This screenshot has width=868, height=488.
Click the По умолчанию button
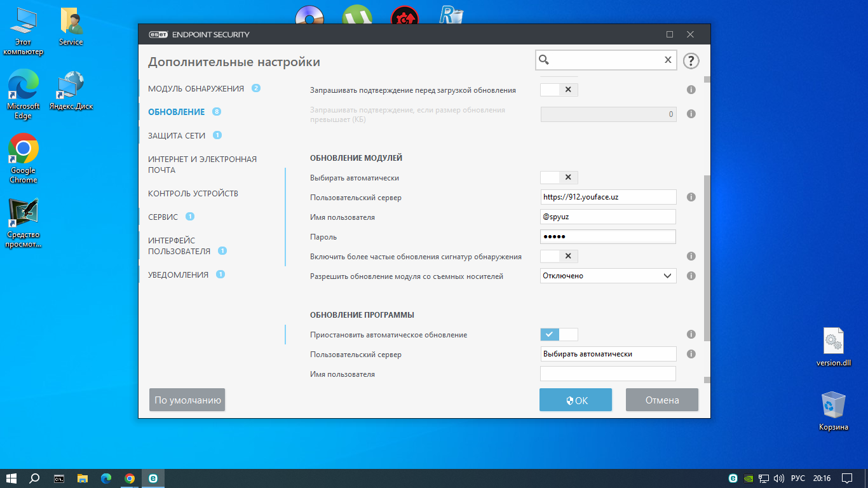pyautogui.click(x=187, y=400)
